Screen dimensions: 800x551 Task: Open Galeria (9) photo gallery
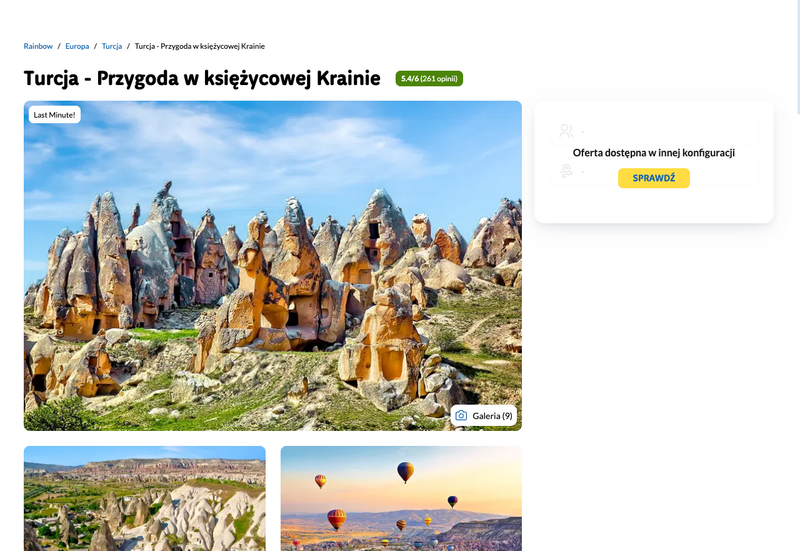(x=484, y=415)
